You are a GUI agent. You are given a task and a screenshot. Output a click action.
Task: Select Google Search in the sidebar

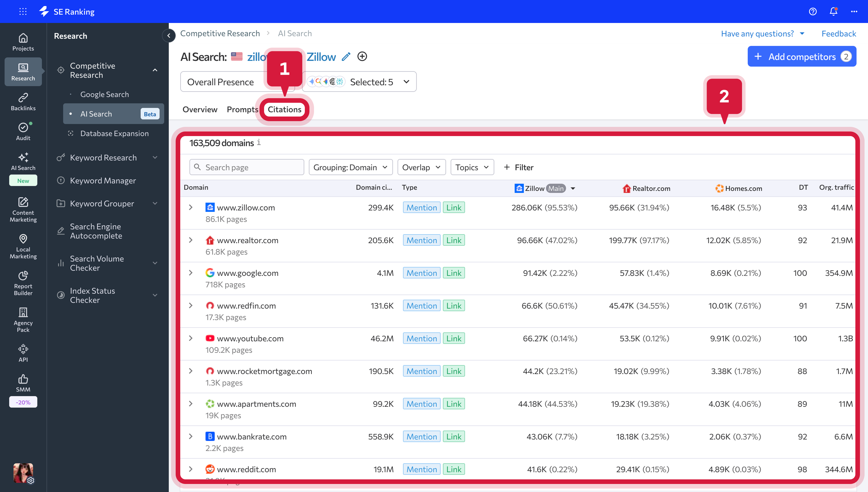104,94
